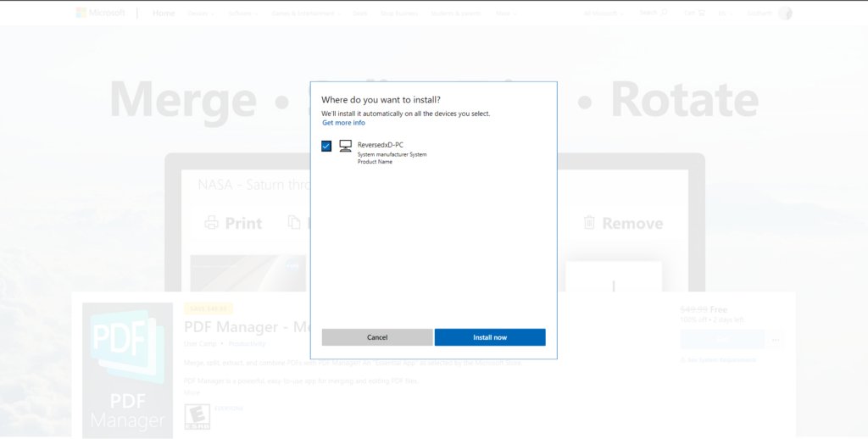The width and height of the screenshot is (868, 439).
Task: Click the Install now button
Action: 490,337
